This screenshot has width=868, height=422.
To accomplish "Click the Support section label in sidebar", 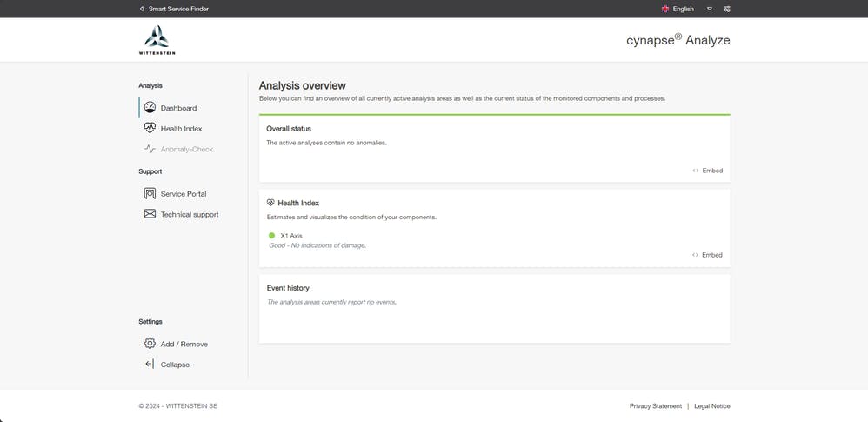I will point(150,171).
